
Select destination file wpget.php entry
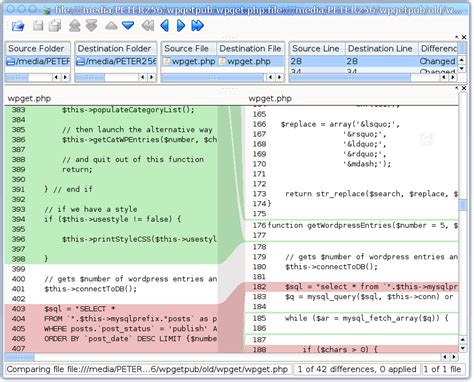(250, 61)
